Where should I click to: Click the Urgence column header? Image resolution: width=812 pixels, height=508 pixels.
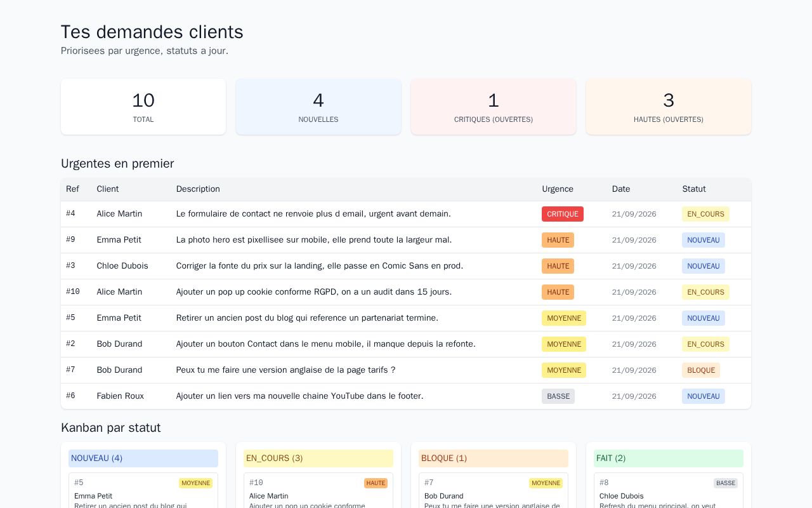(x=558, y=189)
